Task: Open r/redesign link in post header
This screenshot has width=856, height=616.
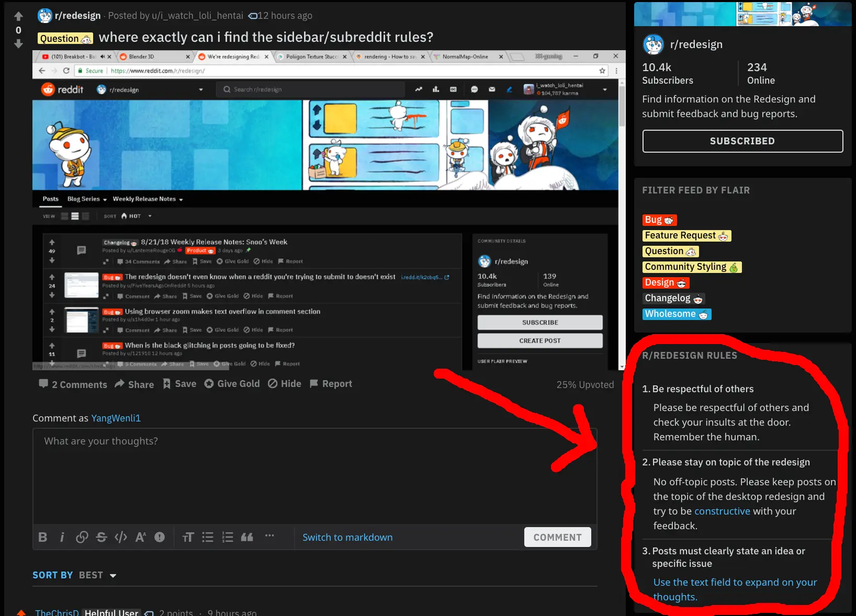Action: pyautogui.click(x=77, y=16)
